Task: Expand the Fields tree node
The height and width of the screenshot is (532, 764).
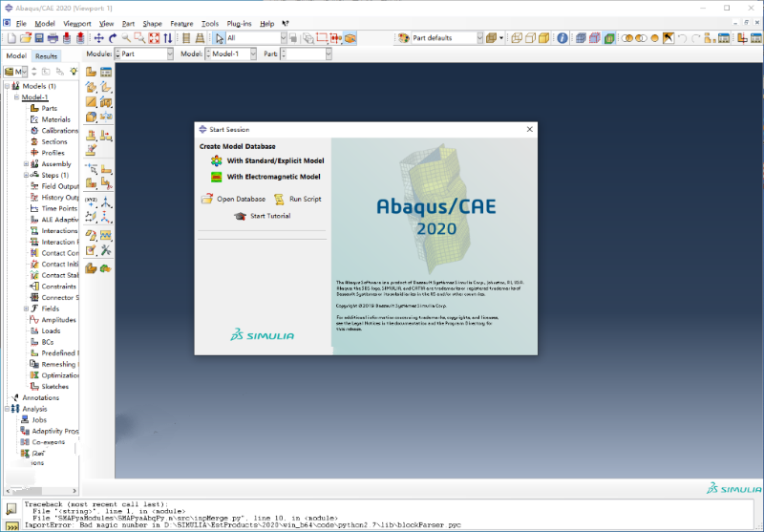Action: 27,309
